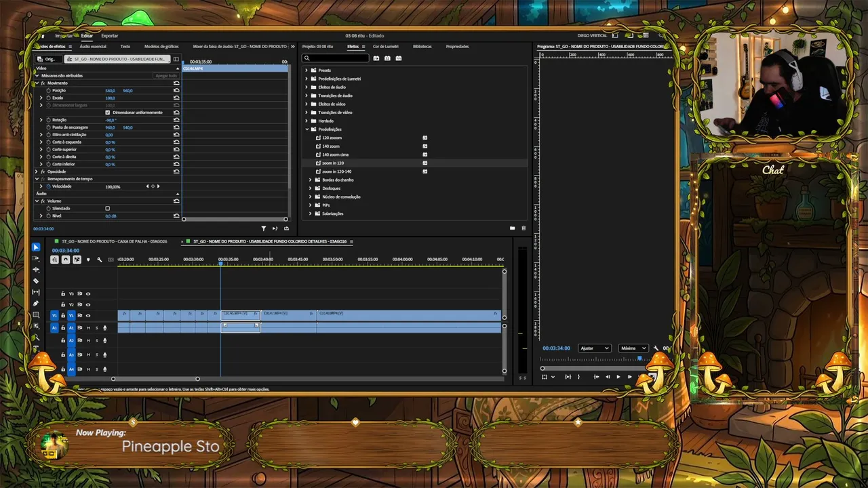
Task: Click the 32-bit color effects filter icon
Action: coord(387,58)
